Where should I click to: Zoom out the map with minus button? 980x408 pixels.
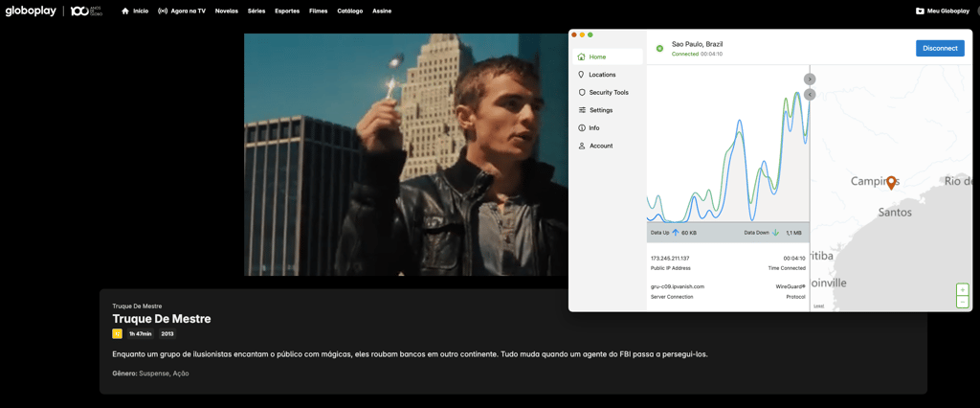(963, 303)
